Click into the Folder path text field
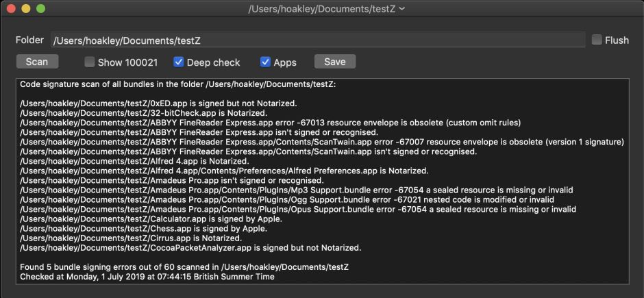 point(317,40)
